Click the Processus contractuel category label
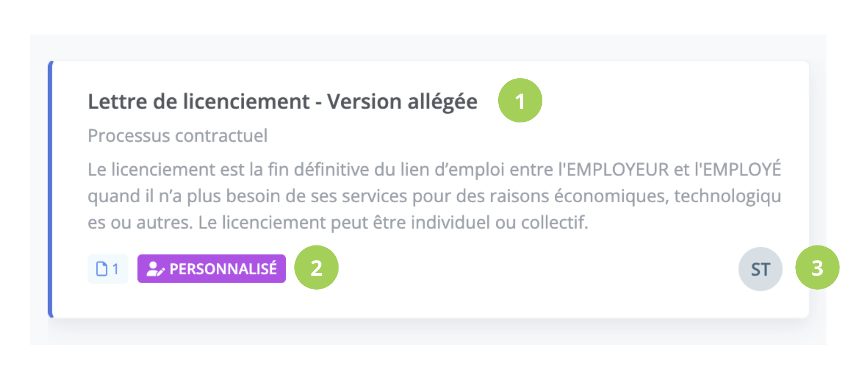868x369 pixels. point(177,135)
